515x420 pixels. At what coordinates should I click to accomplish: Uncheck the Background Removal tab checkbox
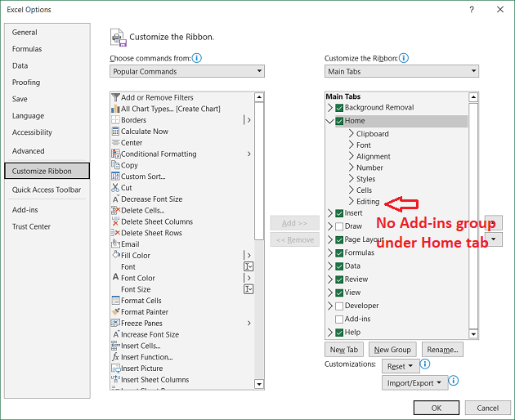click(339, 108)
